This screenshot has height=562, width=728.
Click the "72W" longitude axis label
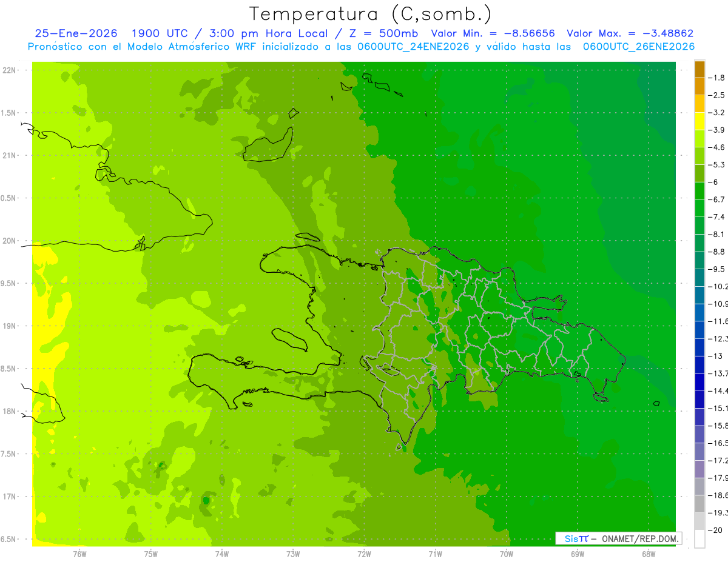[364, 554]
